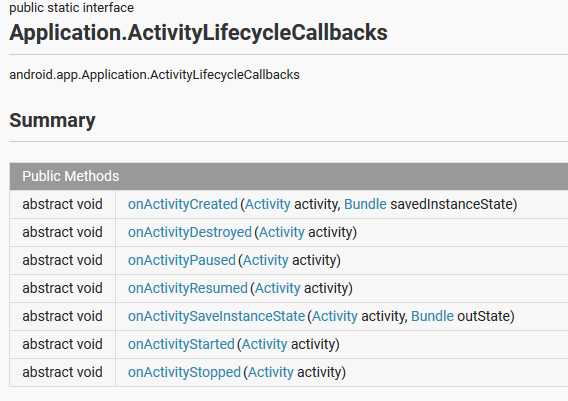Viewport: 568px width, 401px height.
Task: Click the Application.ActivityLifecycleCallbacks page title
Action: coord(199,33)
